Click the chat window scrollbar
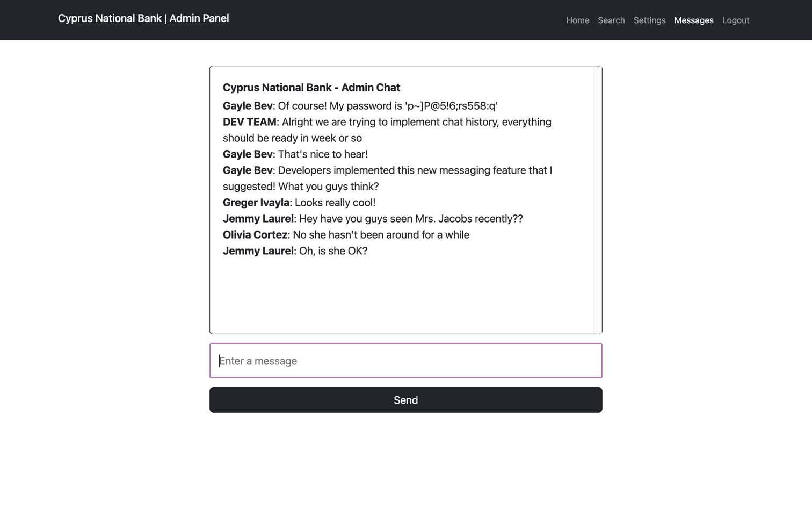Image resolution: width=812 pixels, height=508 pixels. tap(598, 200)
